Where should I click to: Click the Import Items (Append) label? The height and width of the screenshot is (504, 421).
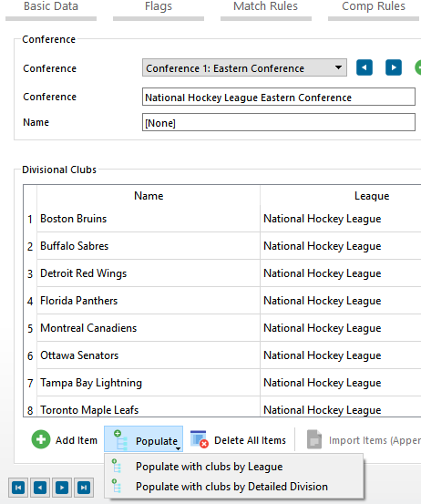[375, 440]
